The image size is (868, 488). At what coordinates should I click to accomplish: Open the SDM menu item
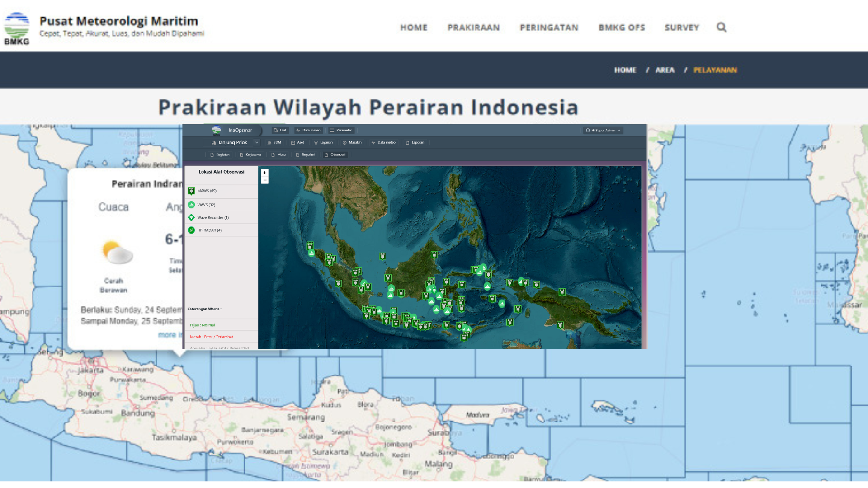click(x=274, y=142)
